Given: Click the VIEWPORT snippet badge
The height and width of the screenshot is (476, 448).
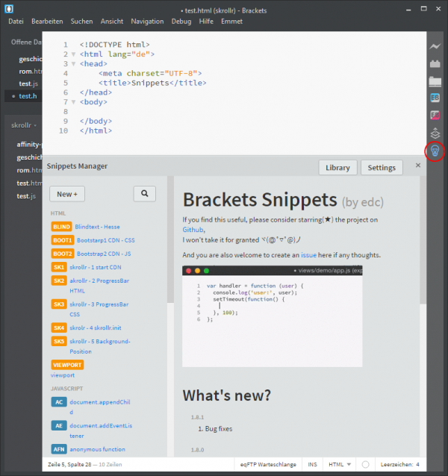Looking at the screenshot, I should coord(67,365).
